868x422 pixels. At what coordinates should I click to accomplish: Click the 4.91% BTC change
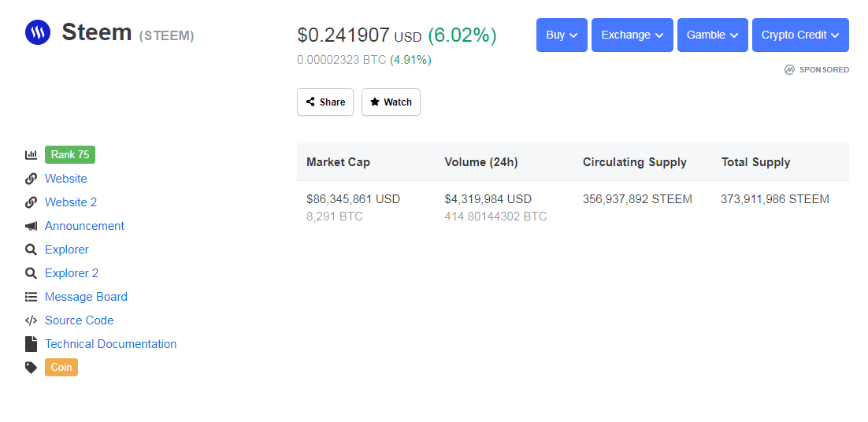410,60
